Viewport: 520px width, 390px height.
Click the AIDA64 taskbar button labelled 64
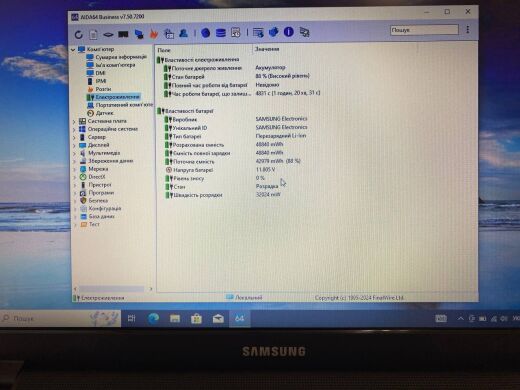tap(239, 319)
